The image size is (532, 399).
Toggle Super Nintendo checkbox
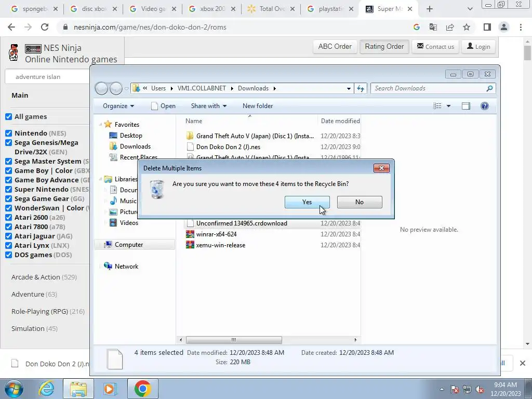[9, 189]
